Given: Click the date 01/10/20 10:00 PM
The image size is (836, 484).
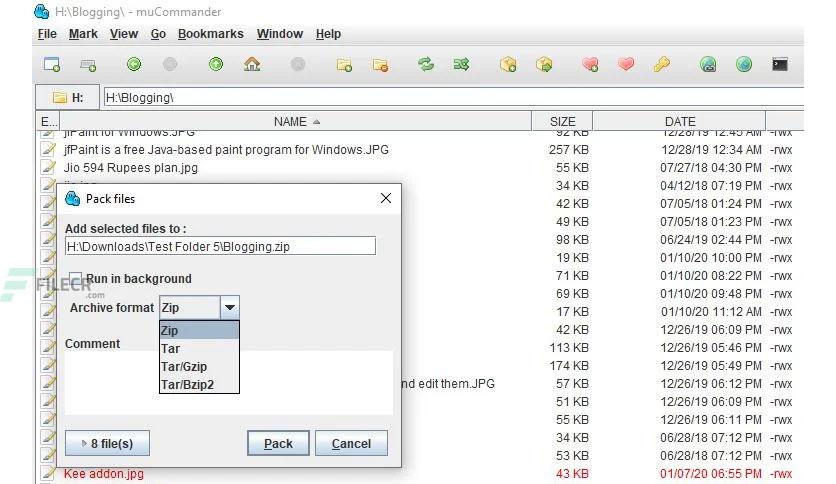Looking at the screenshot, I should (711, 257).
